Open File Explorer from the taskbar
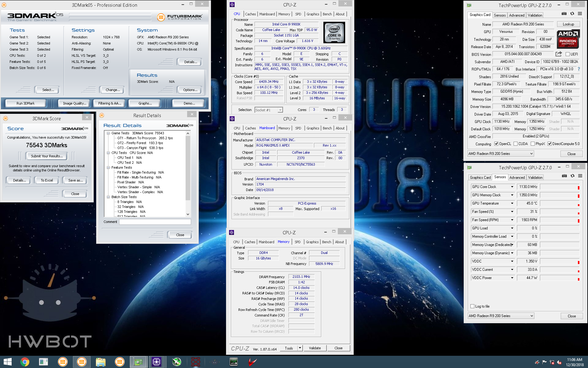 click(100, 362)
